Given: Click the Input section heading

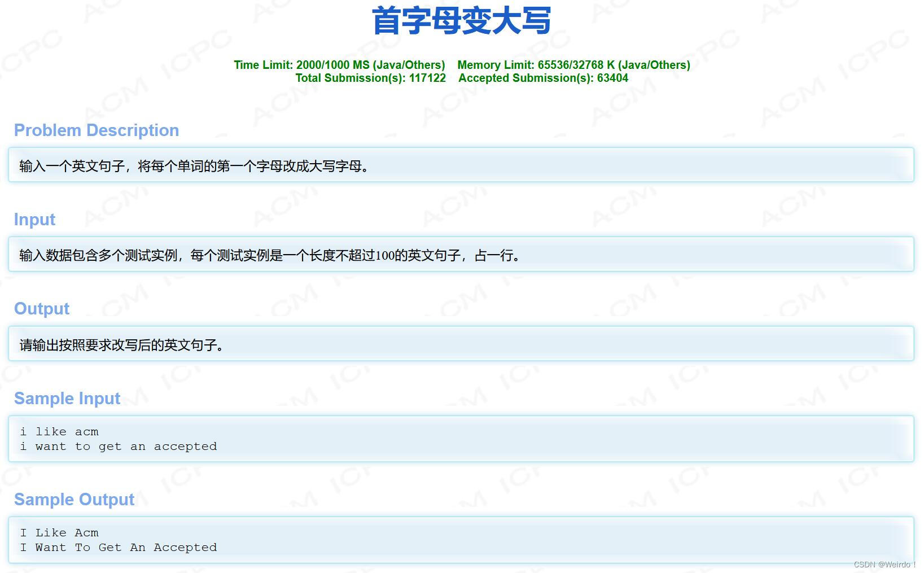Looking at the screenshot, I should (34, 220).
